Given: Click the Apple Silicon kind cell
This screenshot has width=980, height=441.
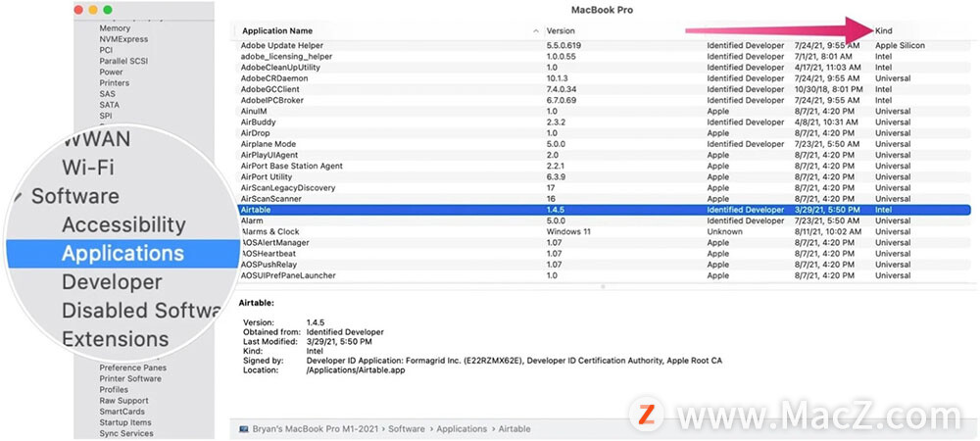Looking at the screenshot, I should tap(900, 46).
